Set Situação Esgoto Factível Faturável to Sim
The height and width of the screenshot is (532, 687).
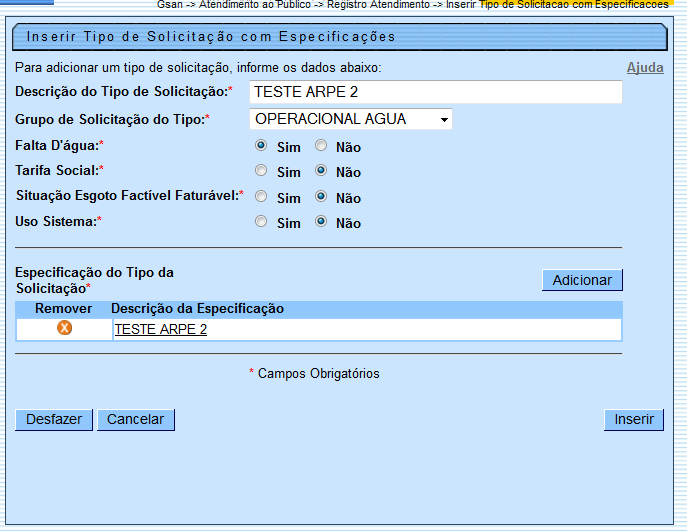tap(262, 197)
